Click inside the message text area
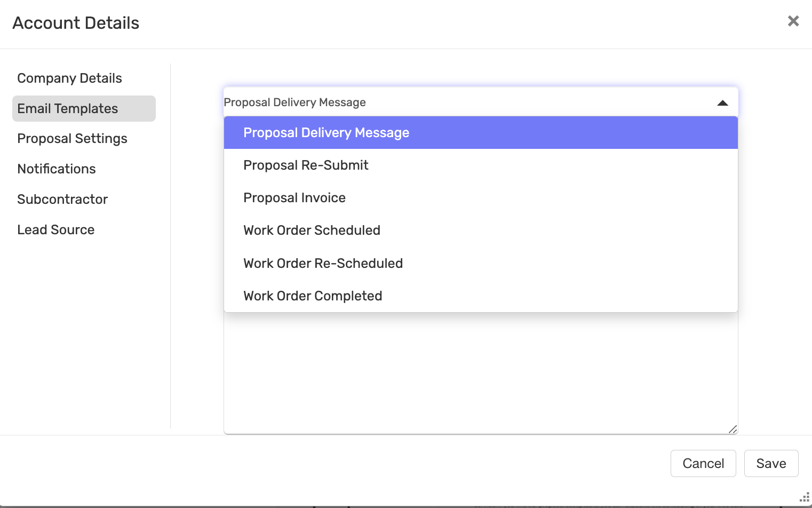The image size is (812, 508). click(481, 373)
